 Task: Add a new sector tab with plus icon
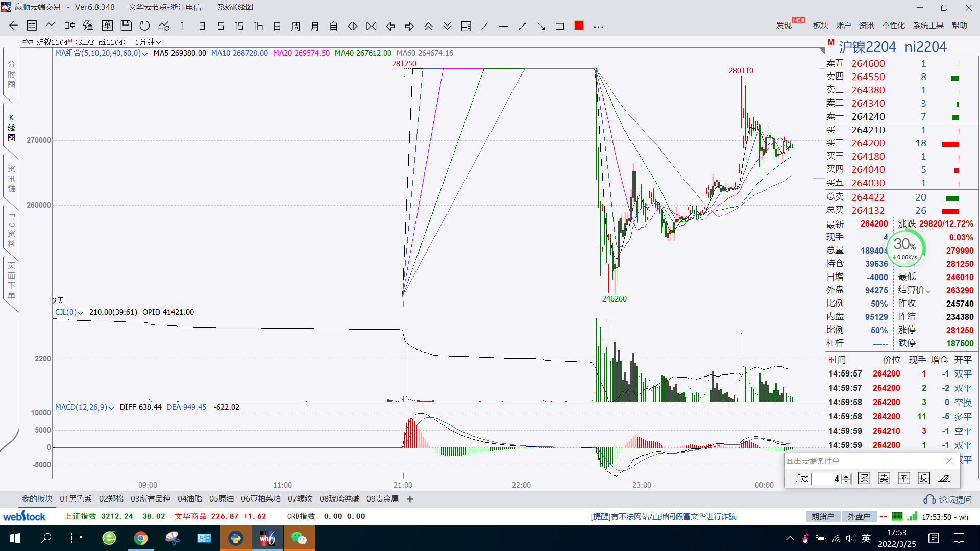410,499
